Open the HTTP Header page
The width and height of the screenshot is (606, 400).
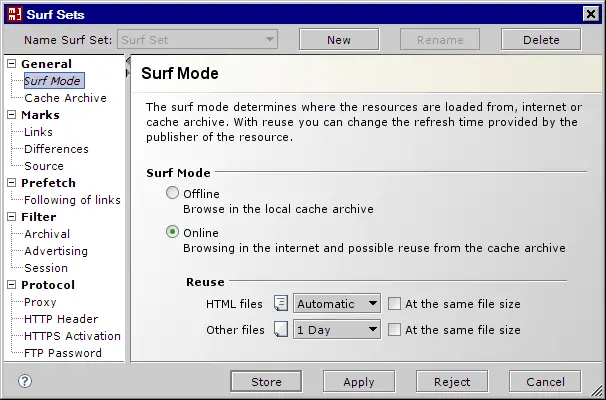(61, 319)
